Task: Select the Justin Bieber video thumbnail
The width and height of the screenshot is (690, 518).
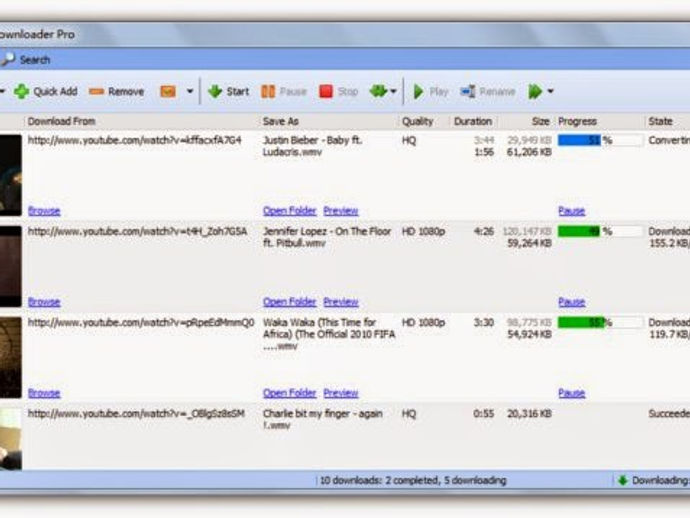Action: 11,175
